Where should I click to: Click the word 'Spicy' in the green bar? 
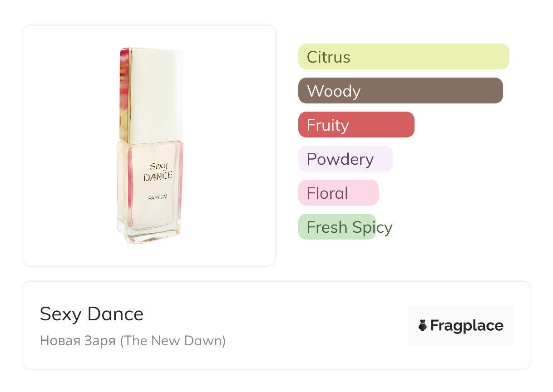coord(374,227)
